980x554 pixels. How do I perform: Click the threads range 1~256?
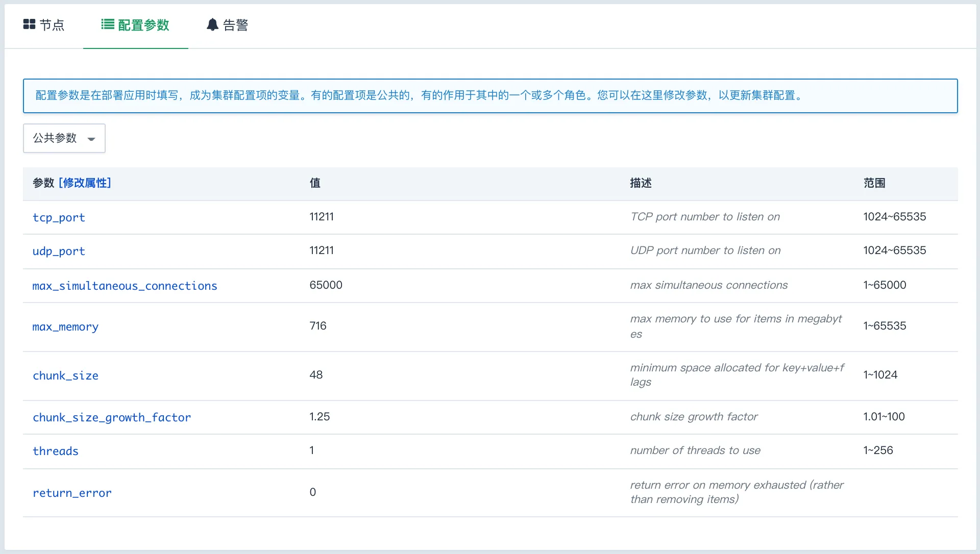coord(878,450)
